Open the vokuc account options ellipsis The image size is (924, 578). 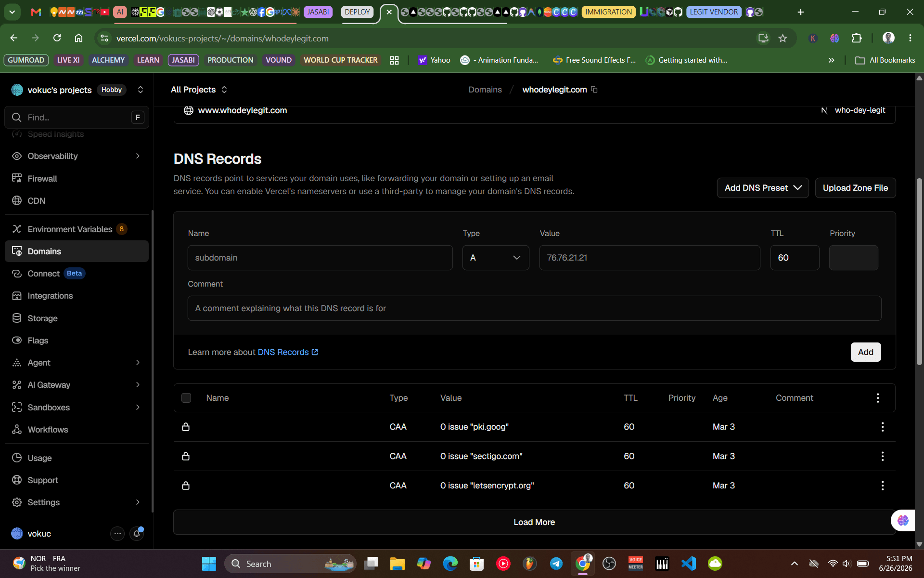(117, 534)
